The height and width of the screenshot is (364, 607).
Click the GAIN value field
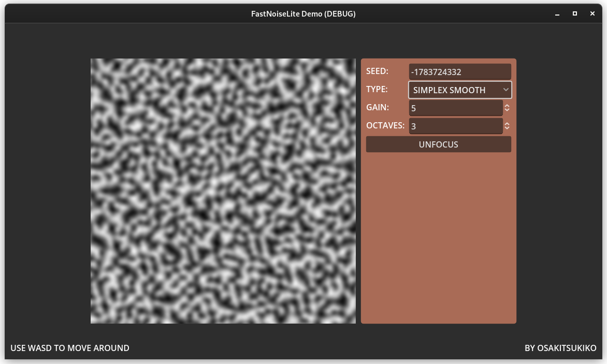pos(456,108)
